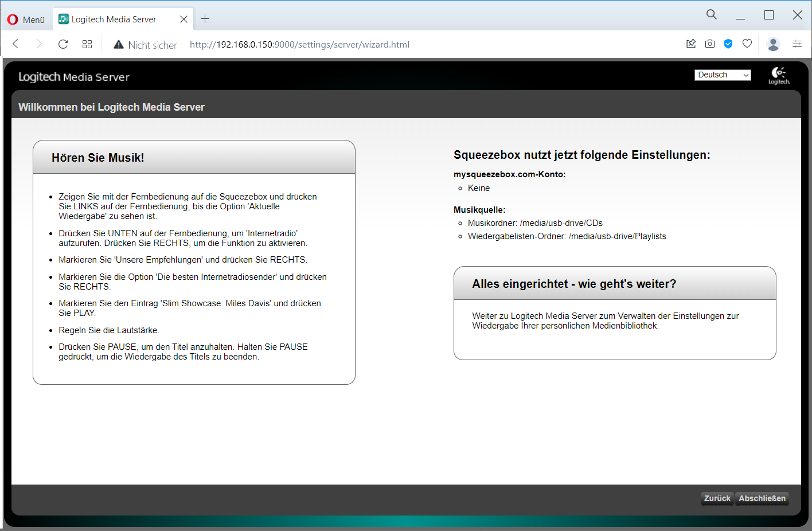Close the Logitech Media Server tab

(x=184, y=19)
